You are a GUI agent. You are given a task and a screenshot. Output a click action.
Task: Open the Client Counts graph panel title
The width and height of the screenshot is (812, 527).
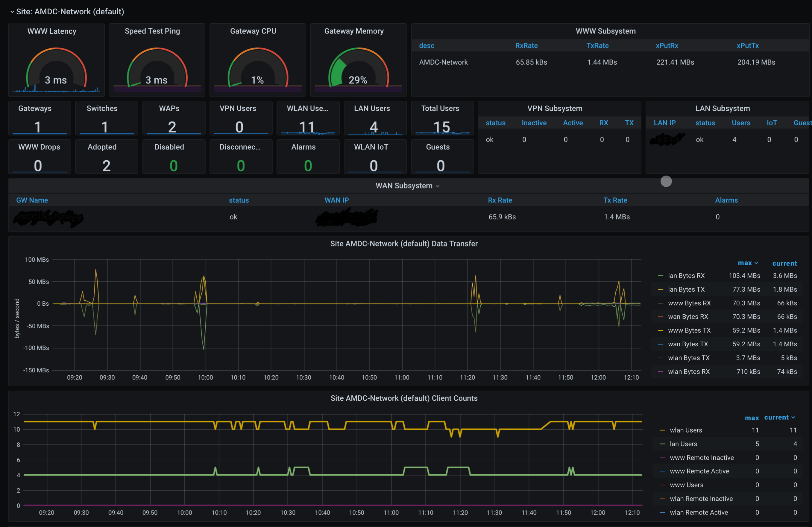404,398
